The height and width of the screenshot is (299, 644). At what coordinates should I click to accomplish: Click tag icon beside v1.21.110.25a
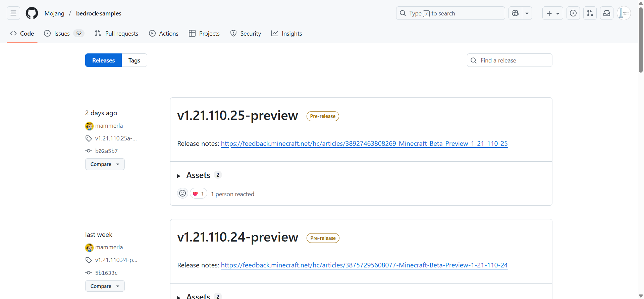click(x=89, y=138)
